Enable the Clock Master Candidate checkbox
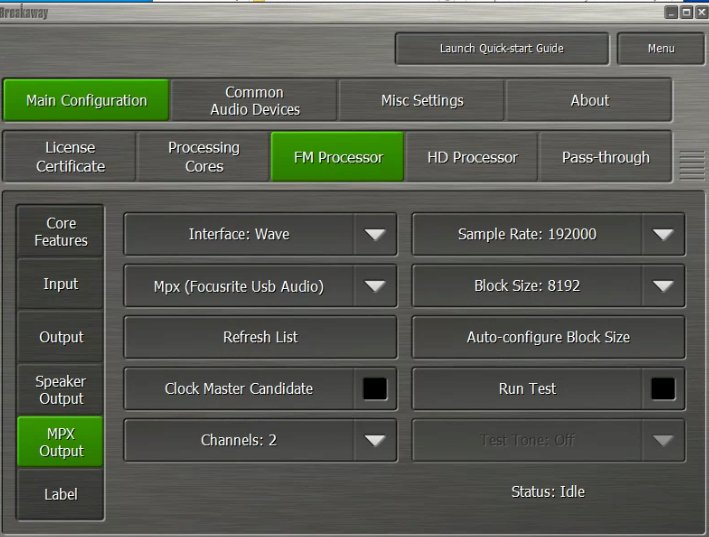This screenshot has height=537, width=709. click(x=375, y=389)
